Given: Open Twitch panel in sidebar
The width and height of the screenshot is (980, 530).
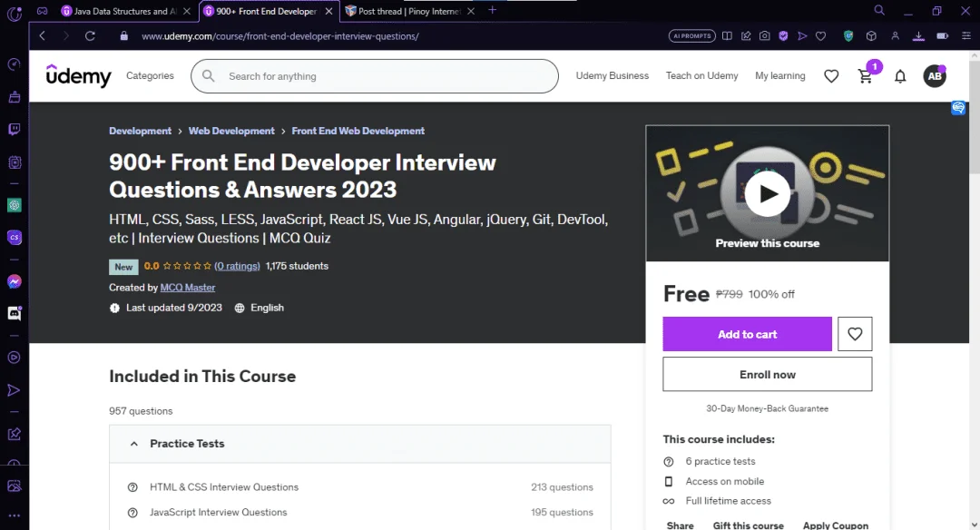Looking at the screenshot, I should [x=14, y=130].
